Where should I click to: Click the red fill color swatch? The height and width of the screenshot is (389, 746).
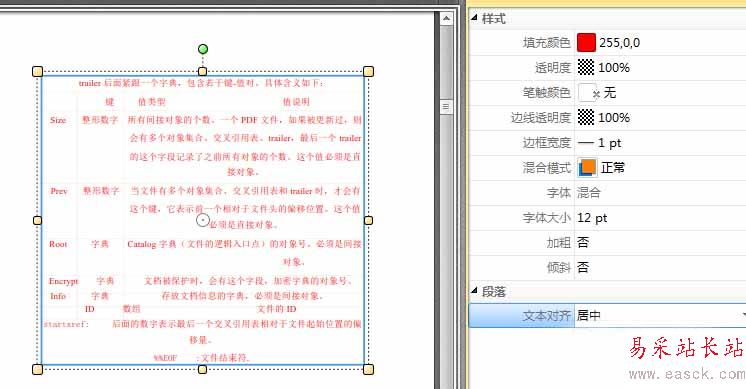click(x=586, y=42)
